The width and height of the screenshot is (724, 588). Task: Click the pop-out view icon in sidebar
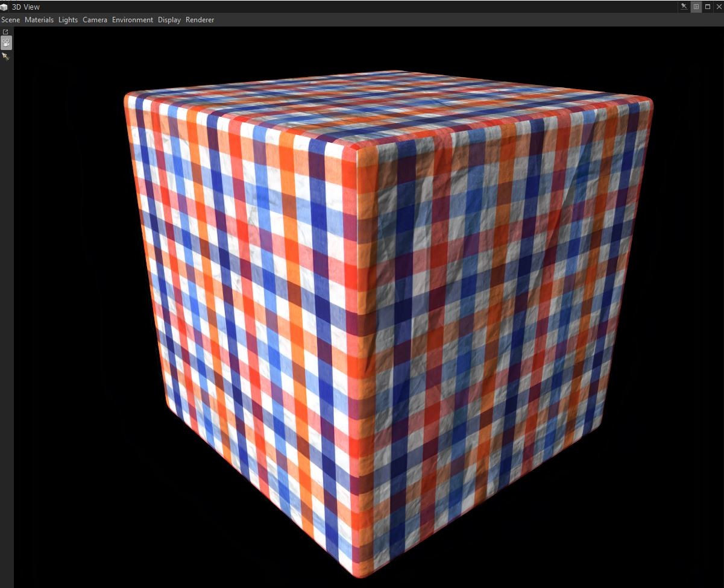tap(5, 31)
